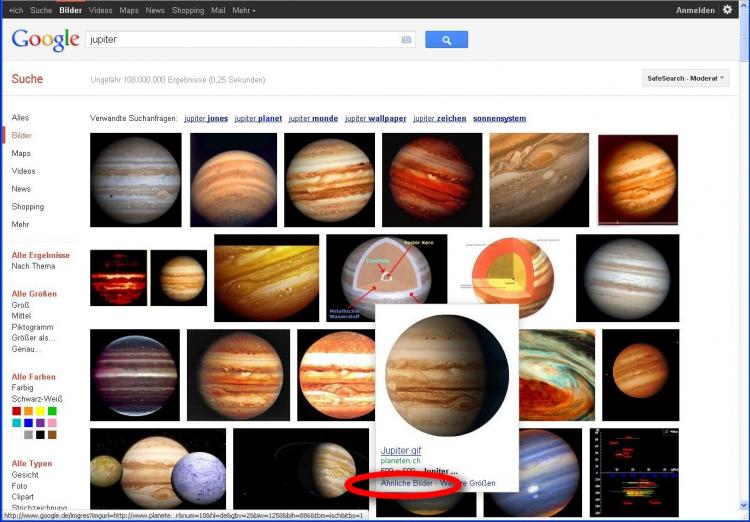Click Anmelden to sign in
Screen dimensions: 750x522
[x=695, y=10]
